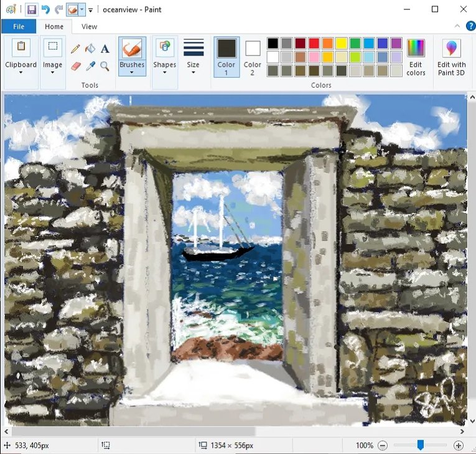Switch to the Home tab
476x454 pixels.
point(54,26)
